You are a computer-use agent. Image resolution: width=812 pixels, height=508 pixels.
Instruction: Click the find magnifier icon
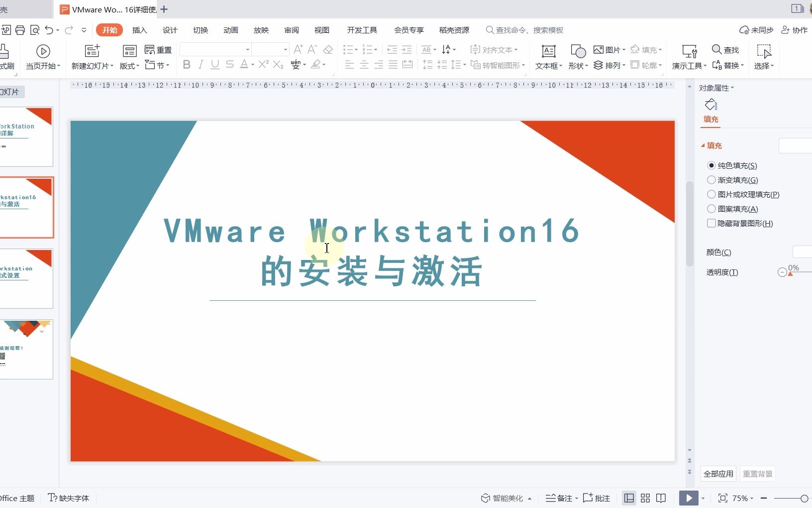(716, 49)
